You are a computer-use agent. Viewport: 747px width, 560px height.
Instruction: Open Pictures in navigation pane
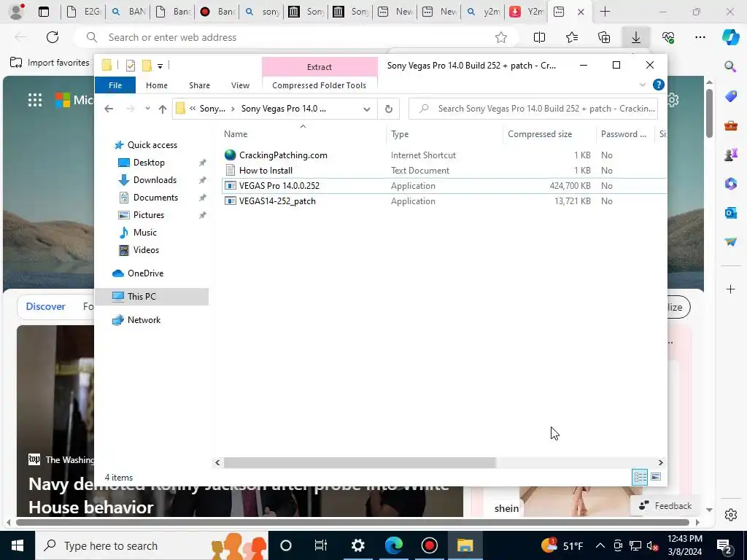pos(148,215)
